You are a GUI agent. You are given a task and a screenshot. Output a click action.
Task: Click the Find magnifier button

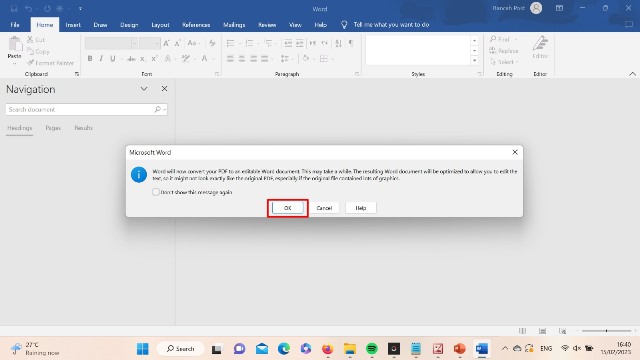coord(500,39)
